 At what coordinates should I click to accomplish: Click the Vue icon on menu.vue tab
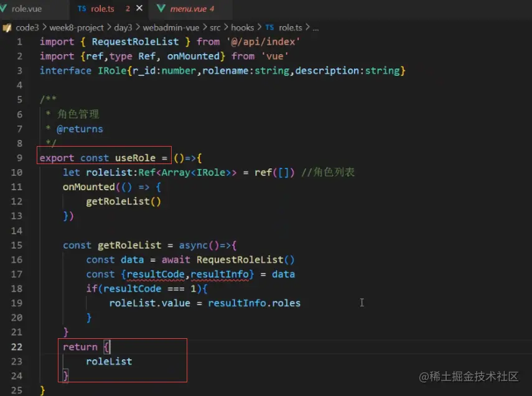(161, 8)
